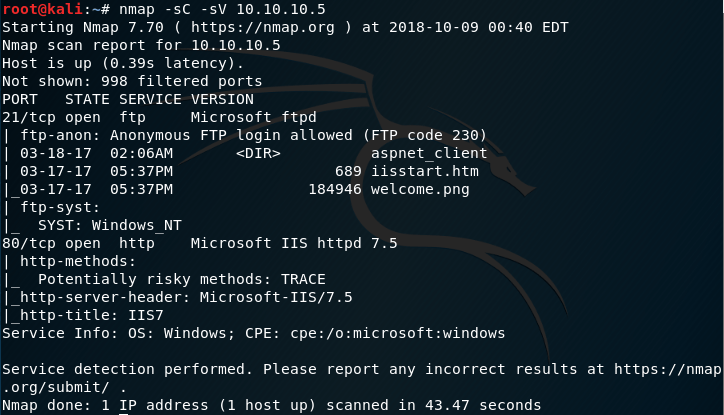Click the http-server-header line

click(x=180, y=297)
